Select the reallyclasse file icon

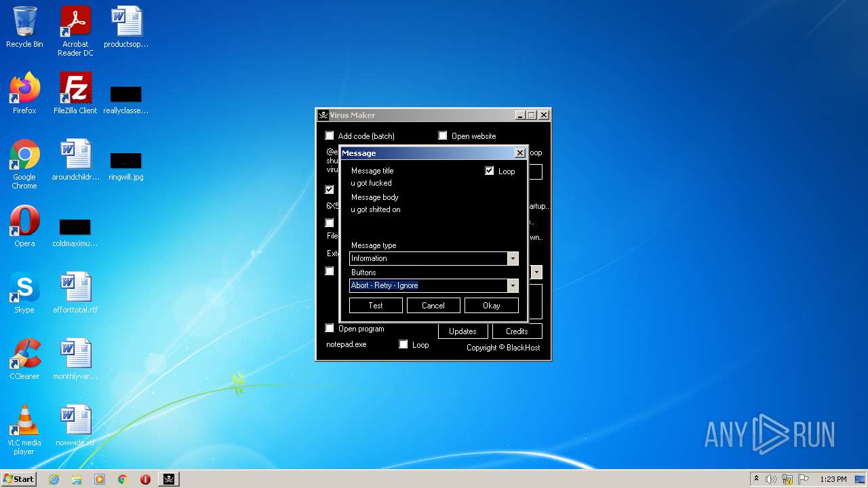[x=126, y=99]
